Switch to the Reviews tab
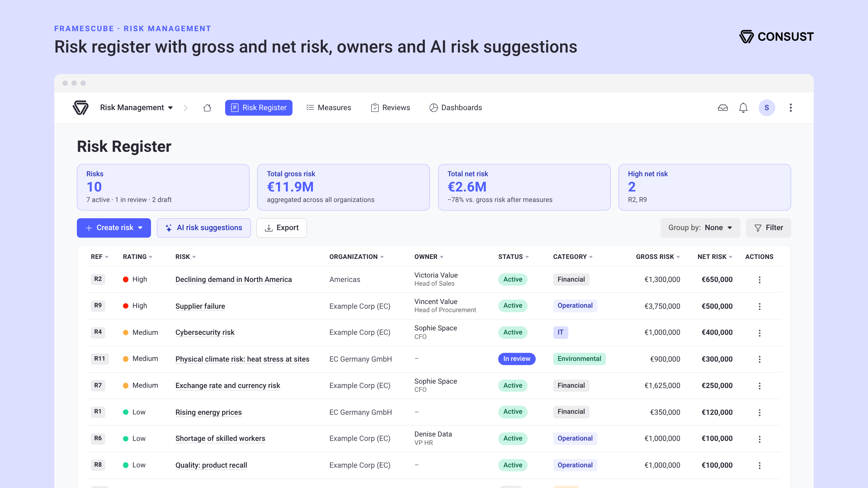The width and height of the screenshot is (868, 488). (391, 108)
